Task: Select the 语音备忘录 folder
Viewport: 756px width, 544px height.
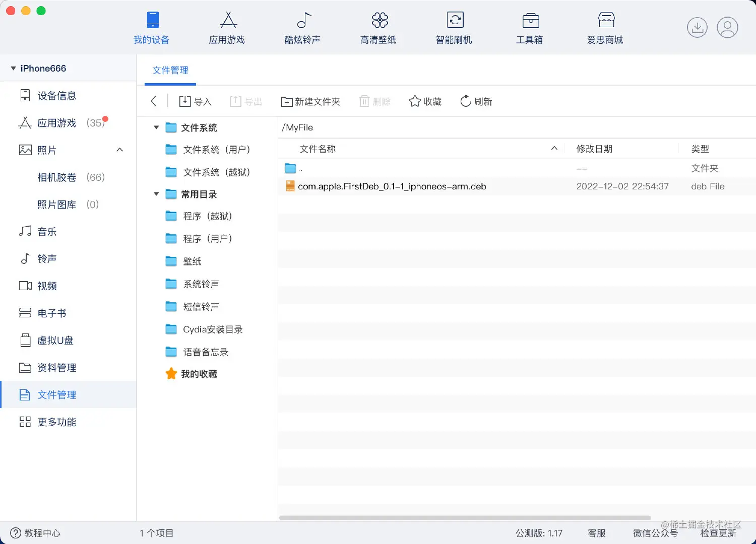Action: pos(197,352)
